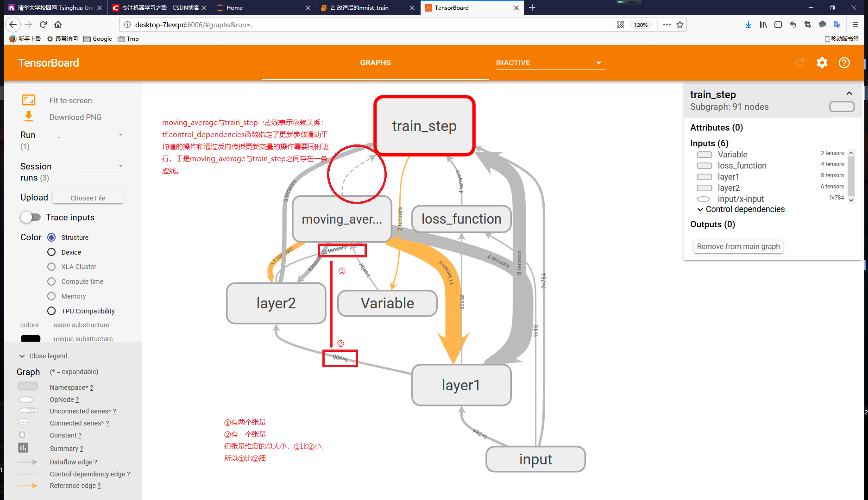
Task: Open the TensorBoard help icon
Action: click(x=844, y=63)
